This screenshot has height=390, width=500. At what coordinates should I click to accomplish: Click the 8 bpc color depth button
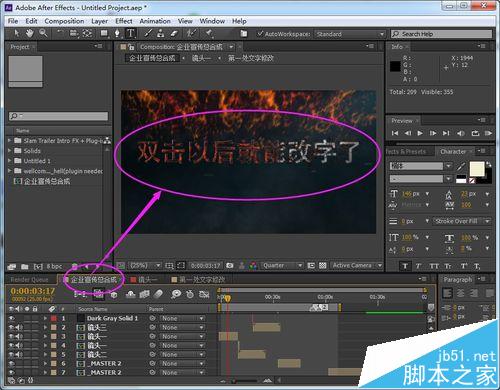tap(54, 267)
